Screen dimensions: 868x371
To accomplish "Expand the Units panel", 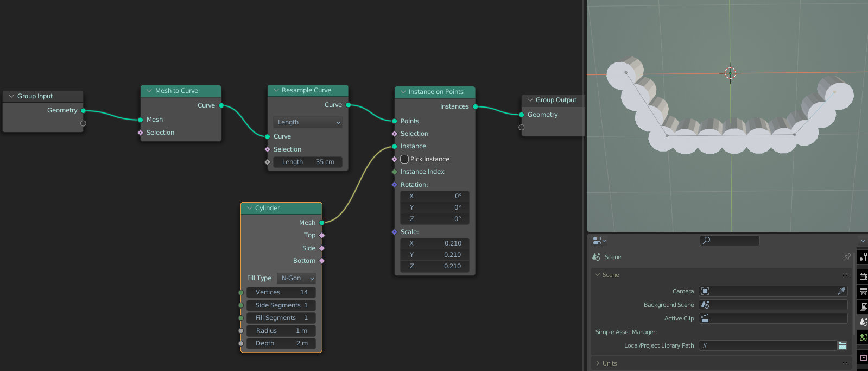I will pyautogui.click(x=609, y=363).
